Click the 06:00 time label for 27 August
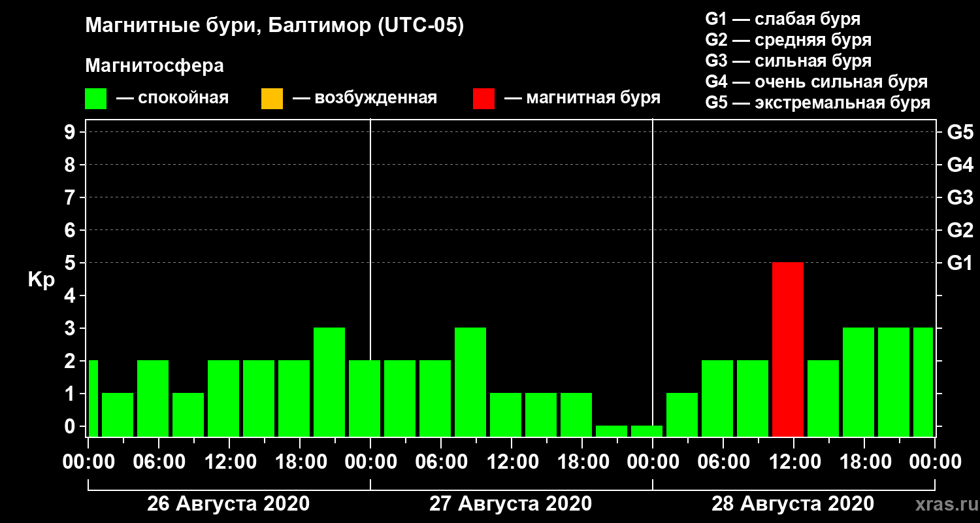 (x=440, y=462)
